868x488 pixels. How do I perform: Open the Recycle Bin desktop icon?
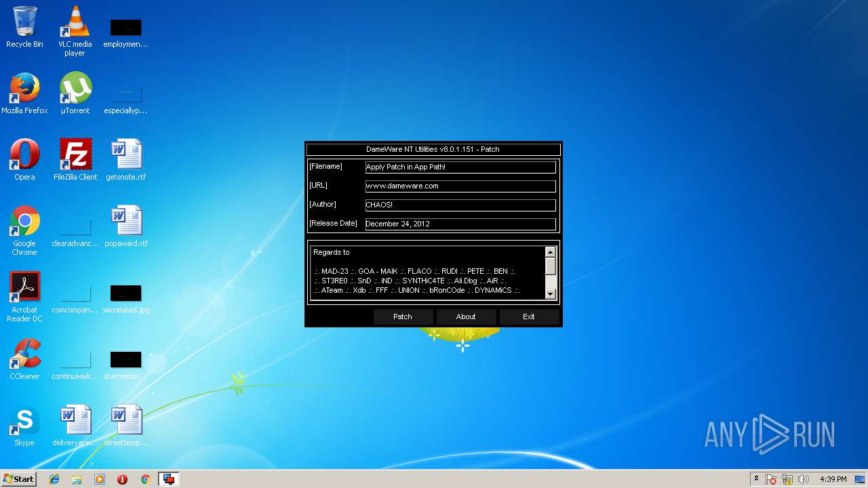pos(24,27)
